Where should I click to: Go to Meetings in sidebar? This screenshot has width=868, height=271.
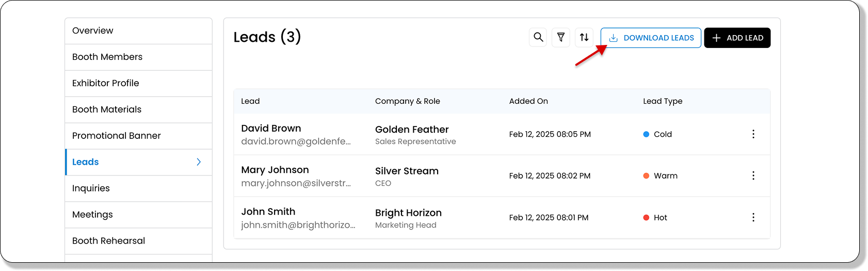(x=92, y=215)
